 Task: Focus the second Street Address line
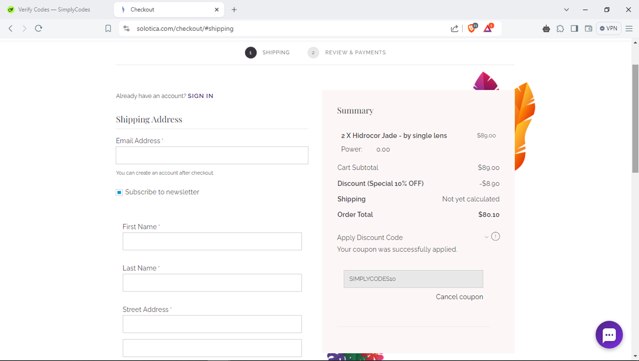[x=212, y=348]
